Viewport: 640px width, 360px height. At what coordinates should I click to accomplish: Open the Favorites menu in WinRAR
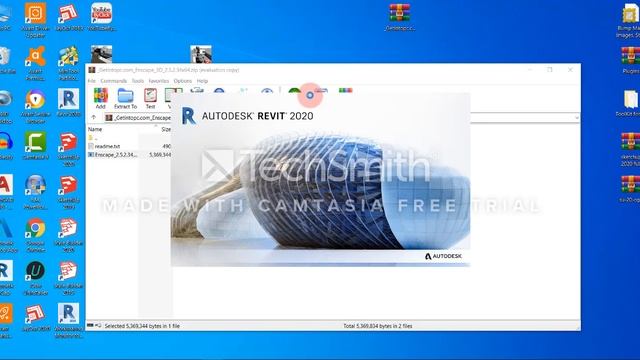click(158, 81)
